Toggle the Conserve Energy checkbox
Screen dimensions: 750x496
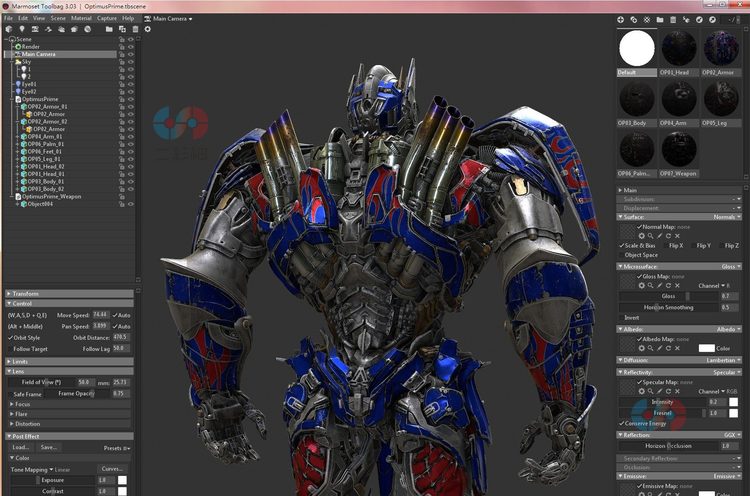[622, 423]
